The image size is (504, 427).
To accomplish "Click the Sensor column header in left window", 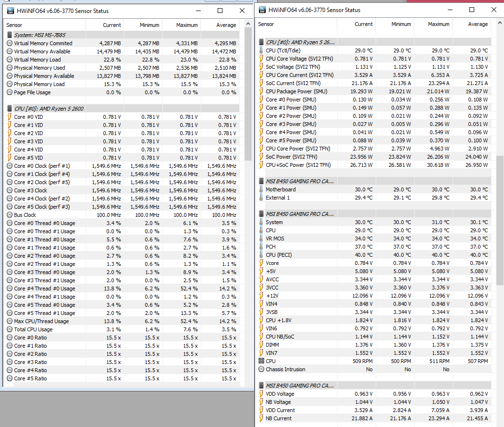I will click(x=45, y=25).
